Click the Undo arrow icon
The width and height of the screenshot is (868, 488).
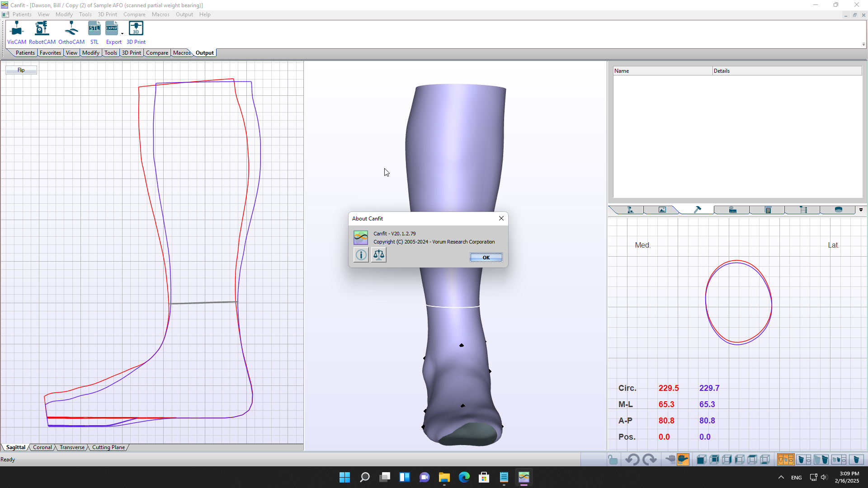pyautogui.click(x=632, y=460)
